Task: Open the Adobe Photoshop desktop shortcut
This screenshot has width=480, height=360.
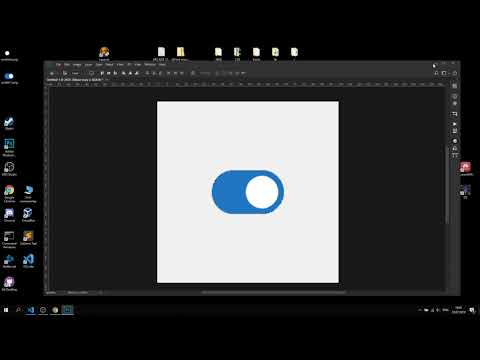Action: (x=9, y=147)
